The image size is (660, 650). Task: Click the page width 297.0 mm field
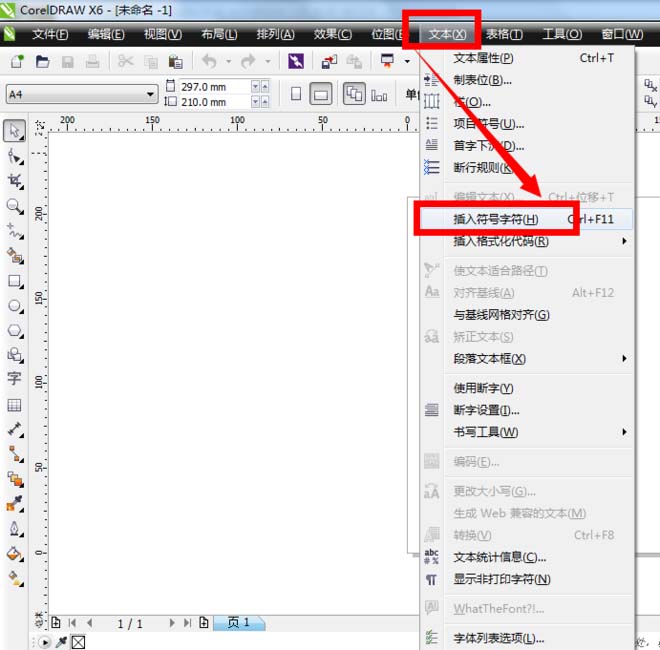pos(215,87)
